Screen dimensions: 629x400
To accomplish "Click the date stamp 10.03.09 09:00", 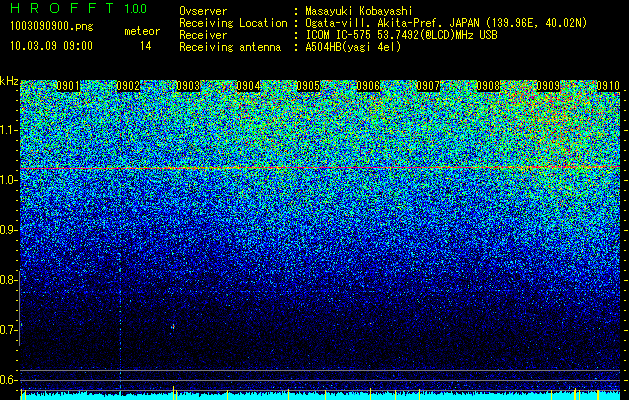I will 51,46.
